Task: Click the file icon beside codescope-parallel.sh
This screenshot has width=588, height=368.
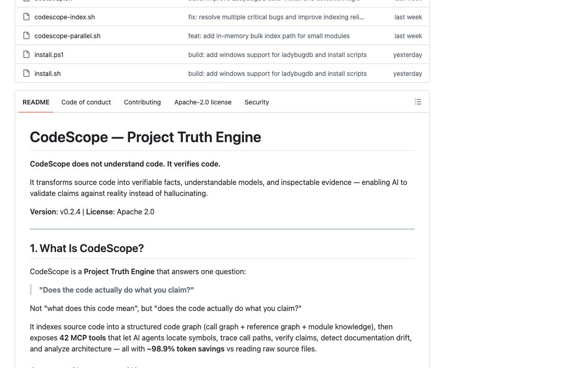Action: [x=27, y=36]
